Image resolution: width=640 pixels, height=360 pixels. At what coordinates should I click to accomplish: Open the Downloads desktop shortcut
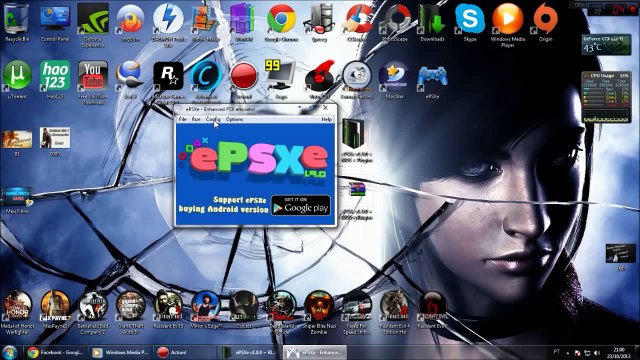[x=432, y=22]
